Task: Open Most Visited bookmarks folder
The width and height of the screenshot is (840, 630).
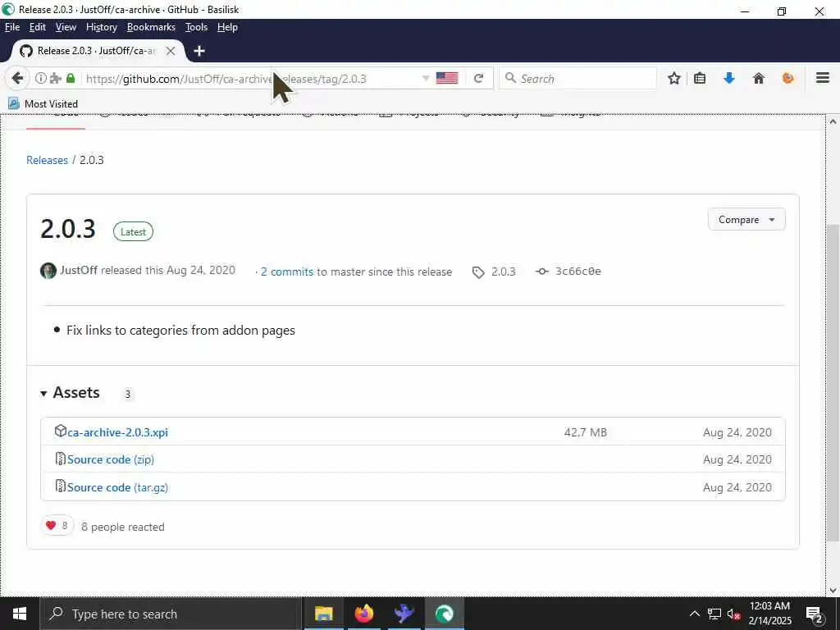Action: click(x=43, y=104)
